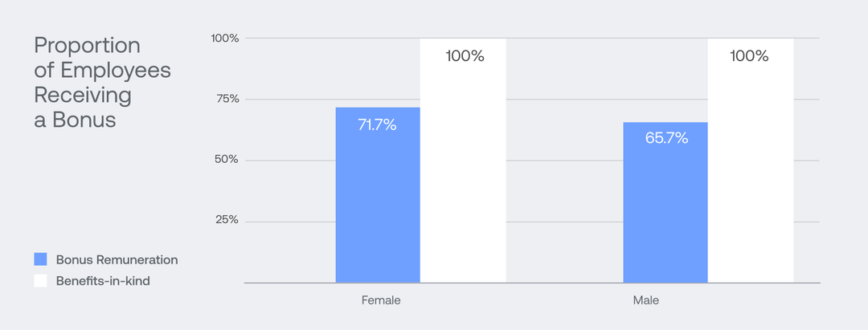Viewport: 868px width, 330px height.
Task: Select the 71.7% data label
Action: point(378,125)
